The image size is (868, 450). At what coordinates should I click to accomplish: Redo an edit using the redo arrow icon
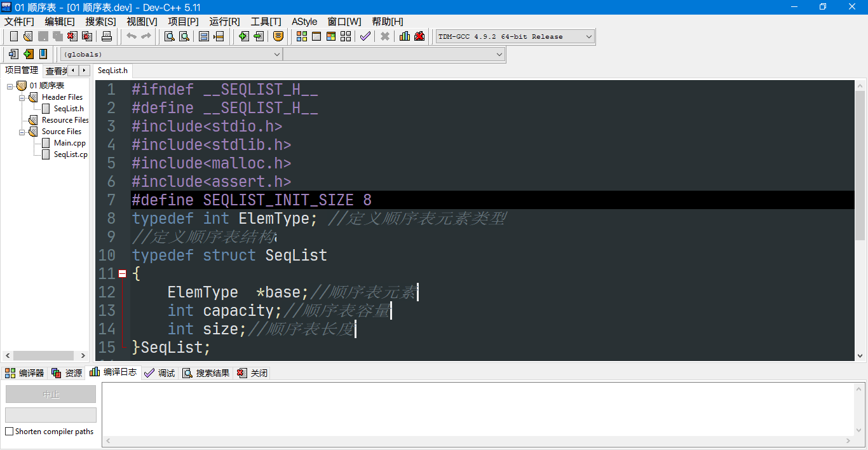(144, 36)
